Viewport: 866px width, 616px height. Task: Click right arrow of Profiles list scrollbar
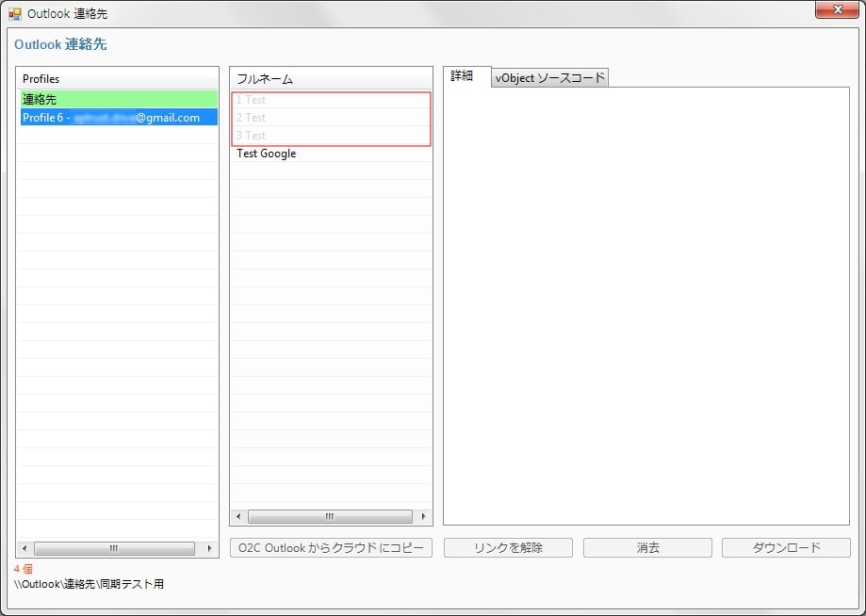click(x=210, y=549)
